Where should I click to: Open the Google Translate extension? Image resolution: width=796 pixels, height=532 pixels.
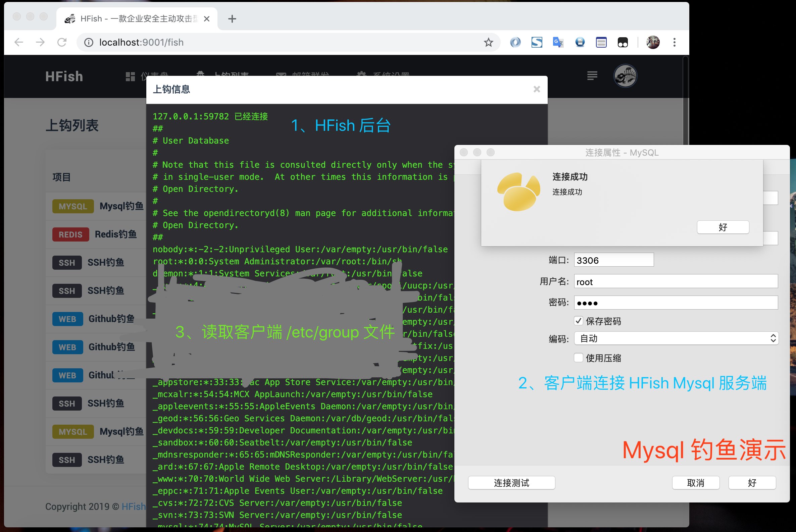tap(558, 42)
